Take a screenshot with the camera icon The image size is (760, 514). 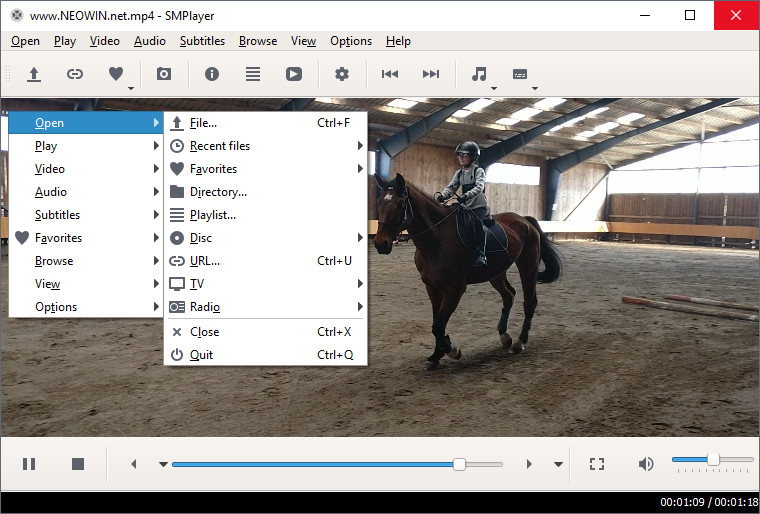pos(163,74)
